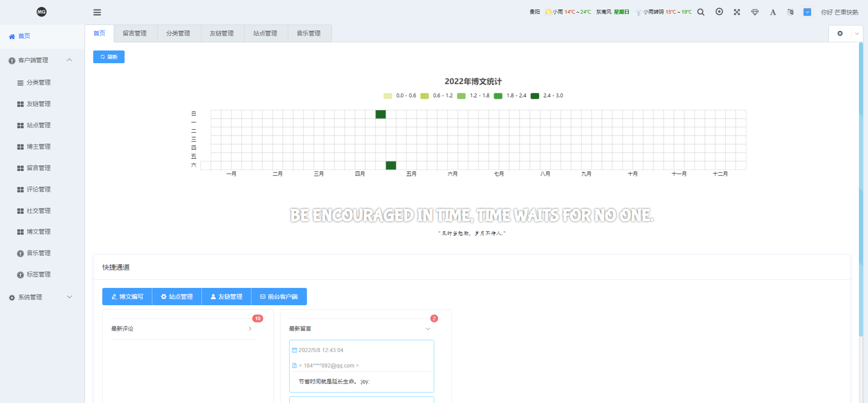Open font size 'A' icon
Viewport: 868px width, 403px height.
(x=773, y=12)
